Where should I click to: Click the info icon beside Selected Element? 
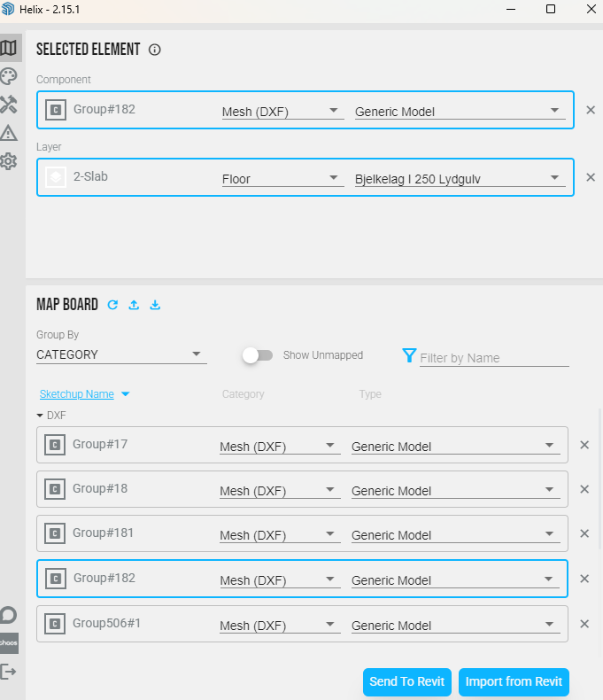[155, 50]
